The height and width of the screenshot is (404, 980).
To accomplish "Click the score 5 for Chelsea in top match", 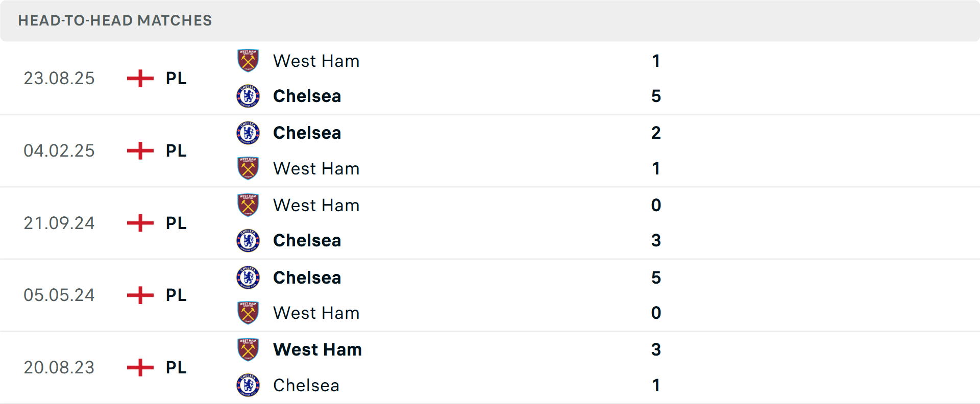I will (x=656, y=96).
